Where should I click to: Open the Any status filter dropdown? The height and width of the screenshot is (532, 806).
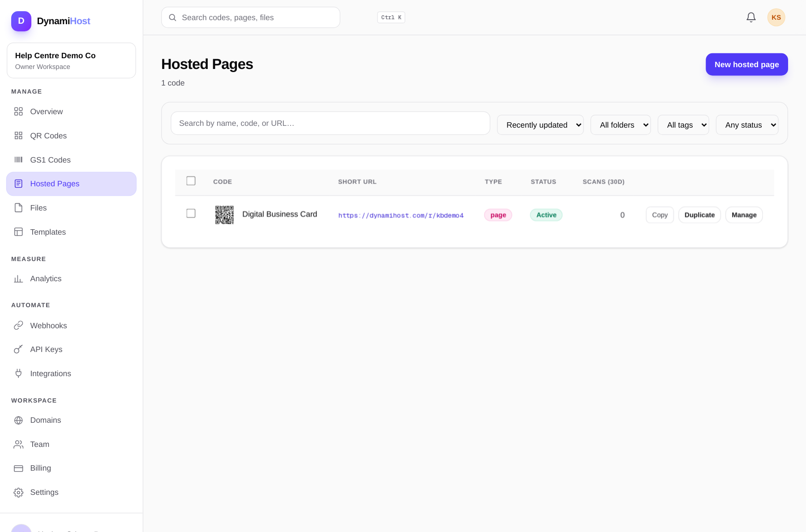coord(747,125)
